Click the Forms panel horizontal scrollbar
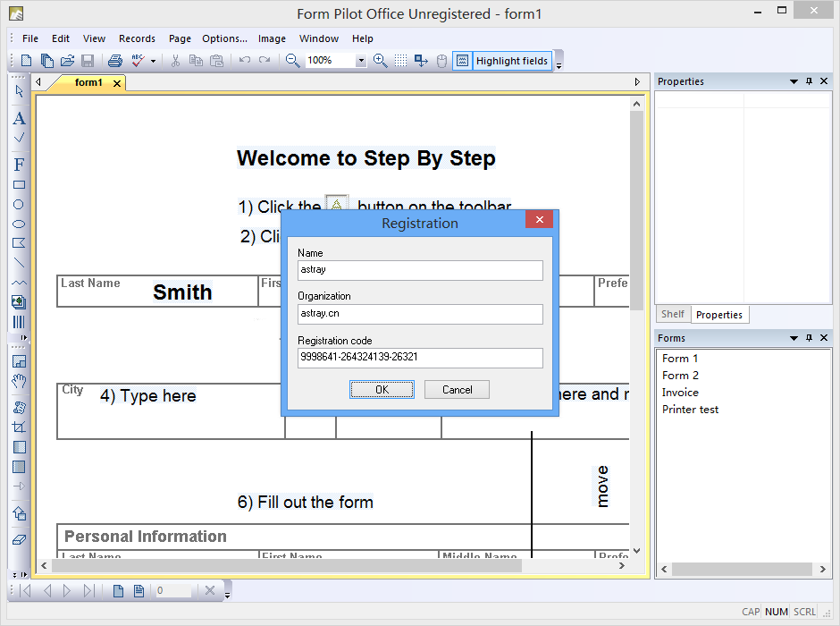The image size is (840, 626). [x=743, y=569]
